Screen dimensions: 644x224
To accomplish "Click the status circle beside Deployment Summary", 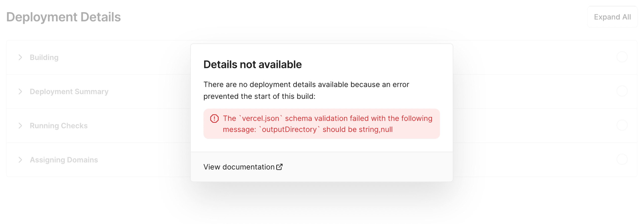I will (622, 91).
